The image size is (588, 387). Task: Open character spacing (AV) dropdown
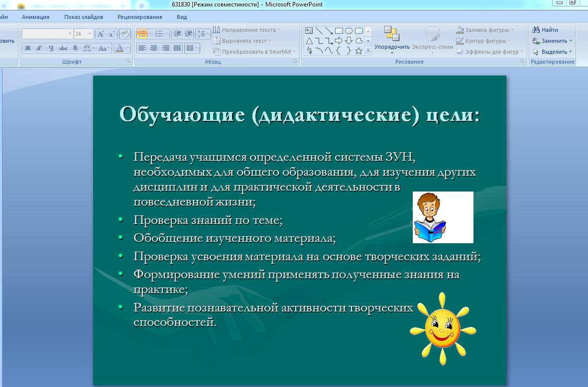click(x=88, y=48)
